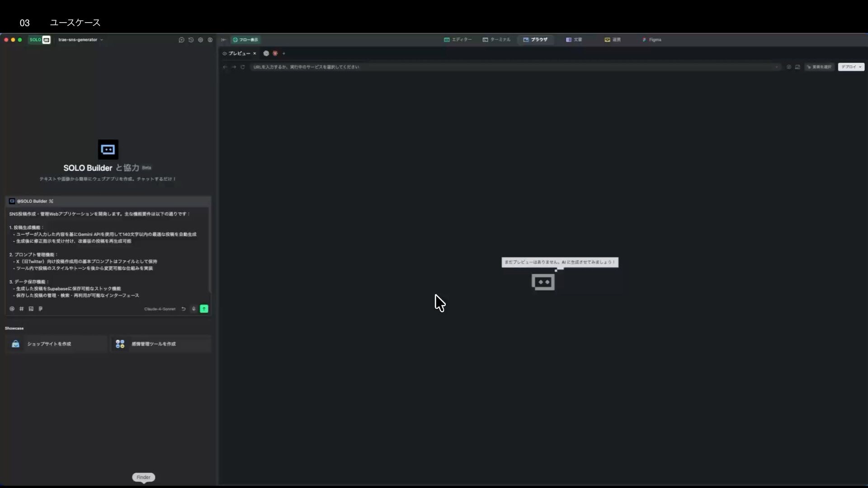Open the Claude-4-Sonnet model selector

(x=160, y=309)
